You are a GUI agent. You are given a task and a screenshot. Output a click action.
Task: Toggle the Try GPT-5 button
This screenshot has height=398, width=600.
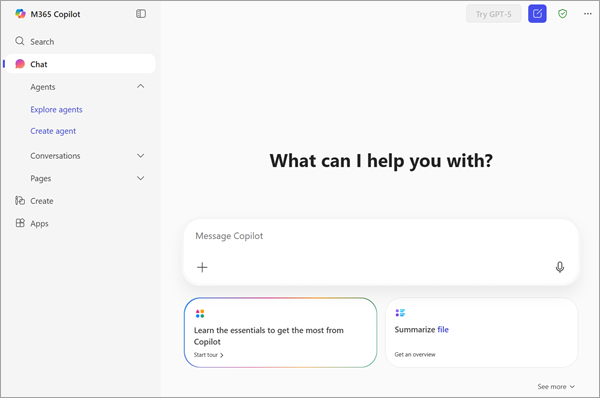[x=494, y=14]
